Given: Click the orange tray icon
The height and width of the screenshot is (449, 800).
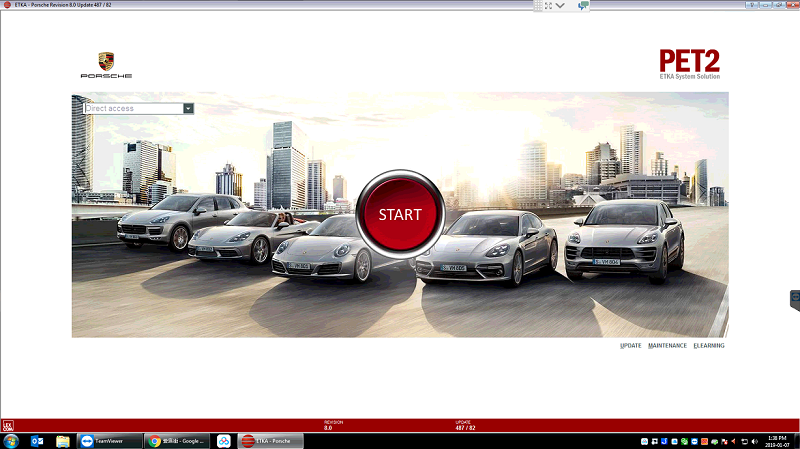Looking at the screenshot, I should (705, 441).
